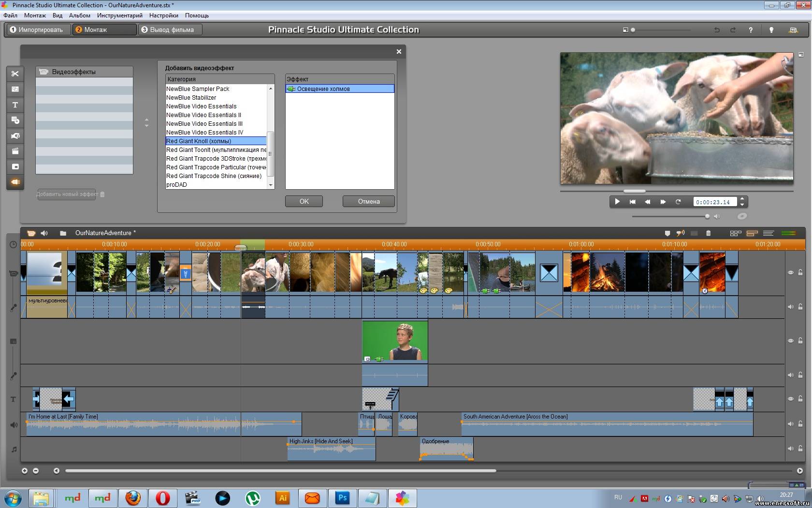Open the premium content chest icon
Viewport: 812px width, 508px height.
pos(793,30)
